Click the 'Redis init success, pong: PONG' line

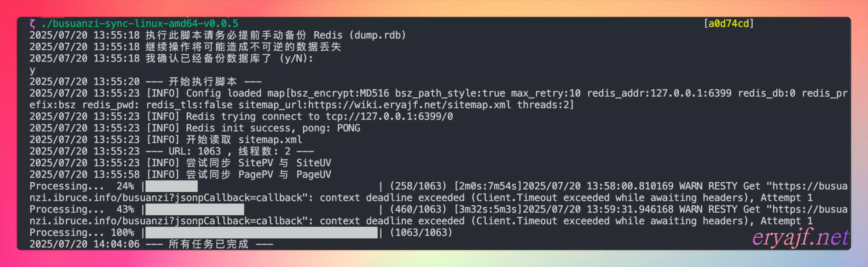(x=195, y=128)
